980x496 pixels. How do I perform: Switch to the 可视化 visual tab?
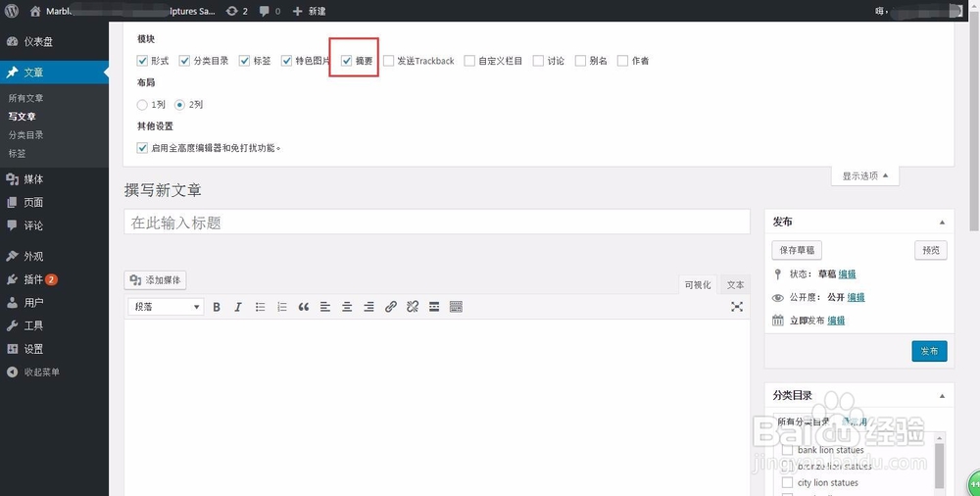click(x=698, y=284)
